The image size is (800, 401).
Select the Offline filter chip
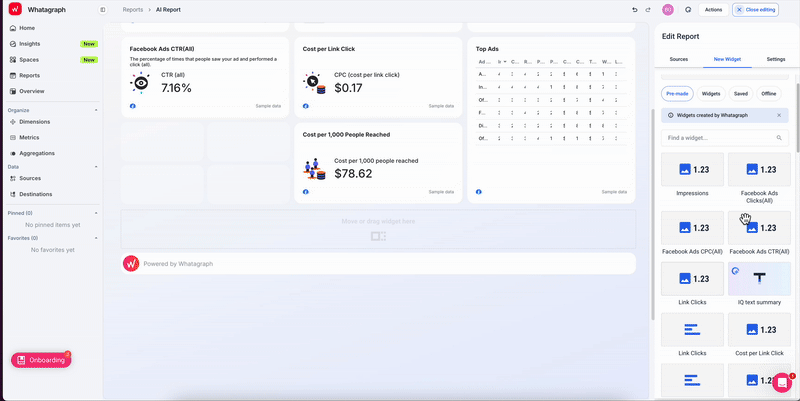point(769,93)
